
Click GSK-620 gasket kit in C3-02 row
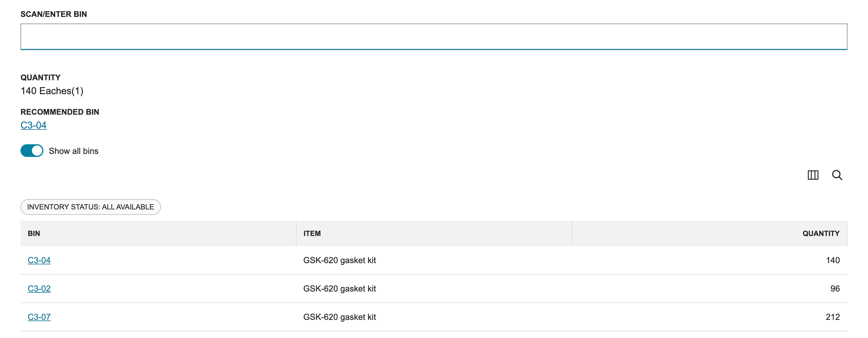[x=340, y=289]
